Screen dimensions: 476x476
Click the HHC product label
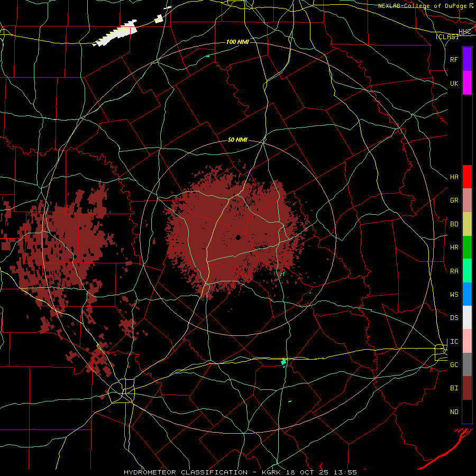tap(464, 32)
